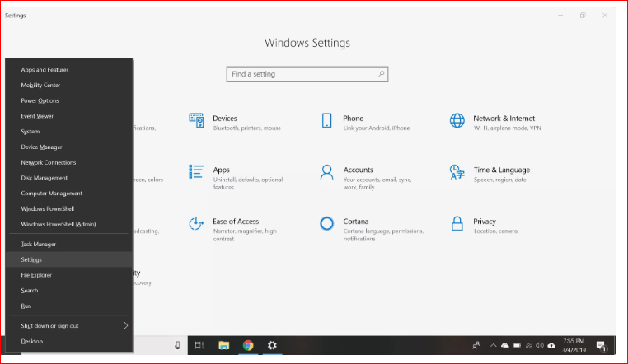
Task: Open the Phone category title
Action: (354, 119)
